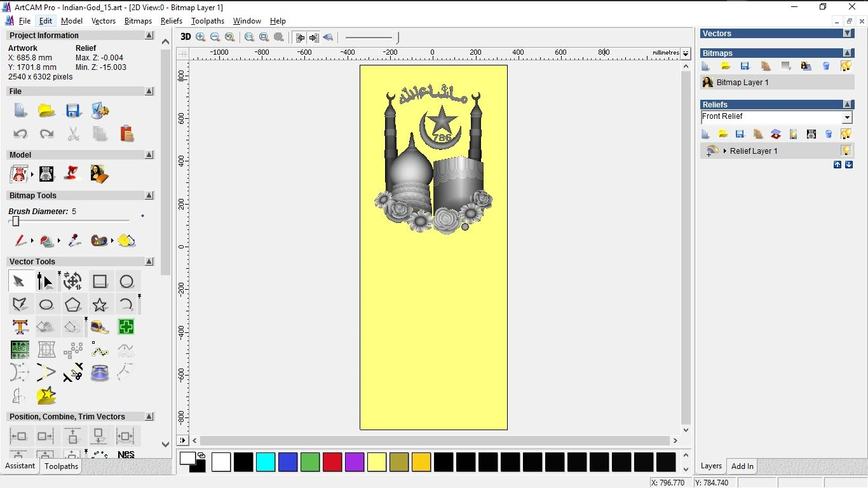
Task: Select the Create Polygon vector tool
Action: (x=73, y=304)
